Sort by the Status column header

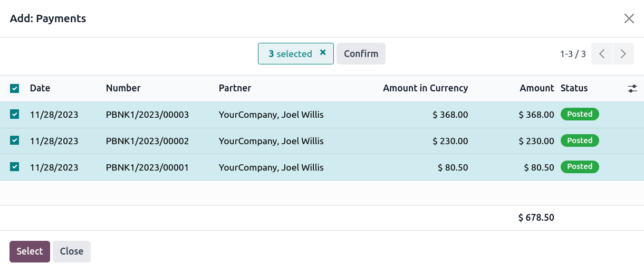pyautogui.click(x=574, y=88)
